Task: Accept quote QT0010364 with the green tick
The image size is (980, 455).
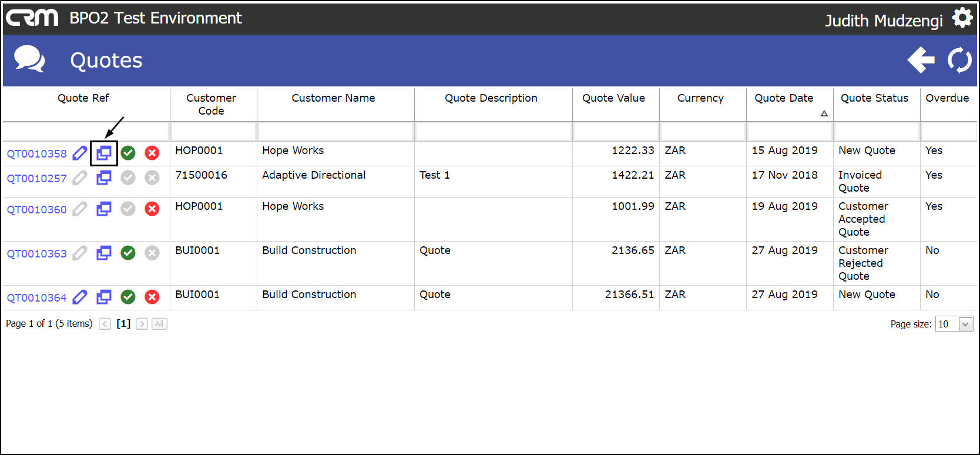Action: point(128,297)
